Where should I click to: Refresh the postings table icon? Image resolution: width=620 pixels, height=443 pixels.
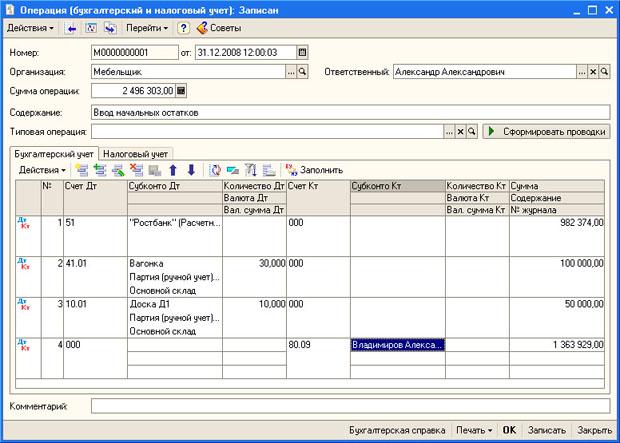pyautogui.click(x=215, y=170)
